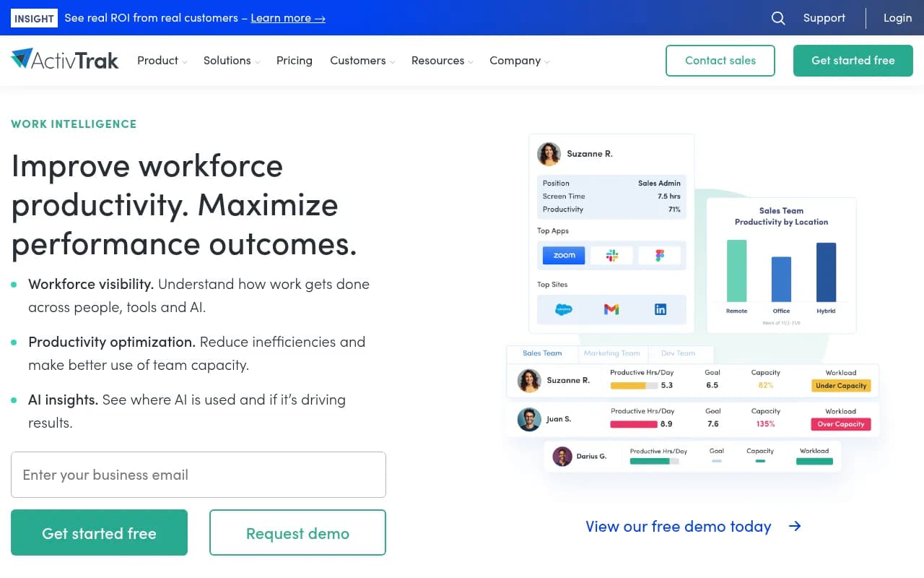
Task: Open the Company dropdown menu
Action: pyautogui.click(x=519, y=61)
